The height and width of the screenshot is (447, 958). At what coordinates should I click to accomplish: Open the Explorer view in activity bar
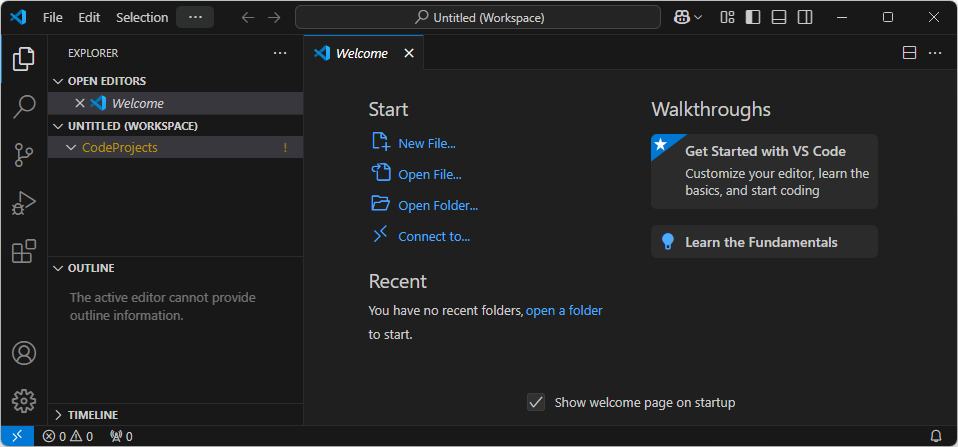coord(24,59)
